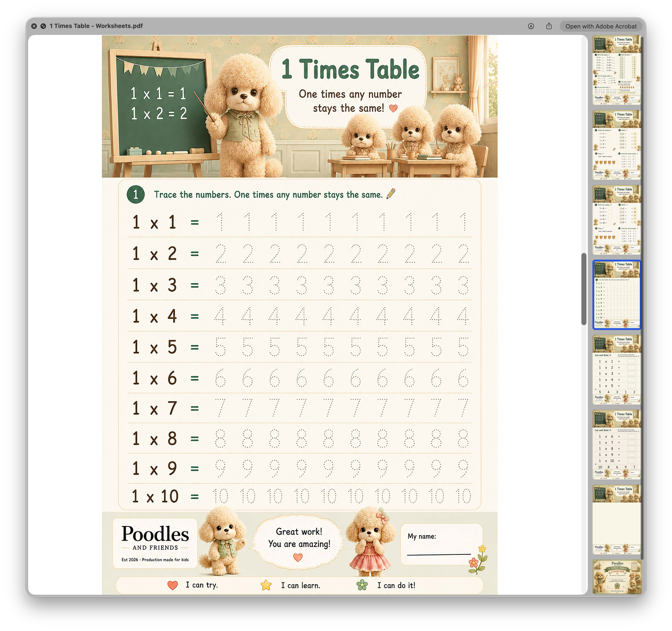
Task: Click the Poodles and Friends logo text
Action: pyautogui.click(x=155, y=538)
